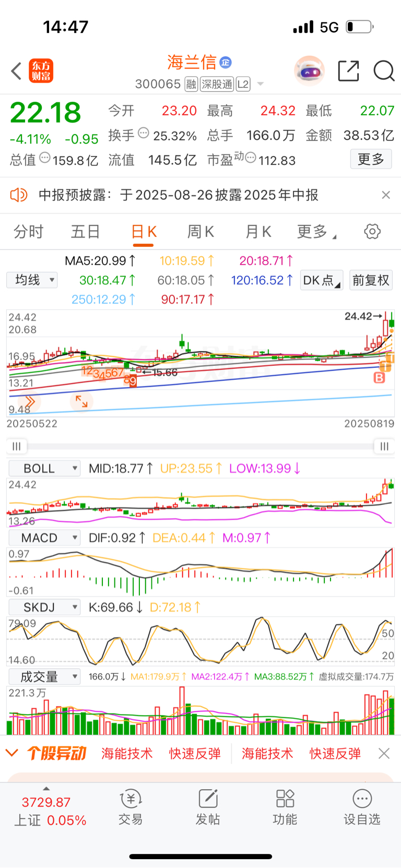Open the 功能 functions icon
401x868 pixels.
coord(285,807)
